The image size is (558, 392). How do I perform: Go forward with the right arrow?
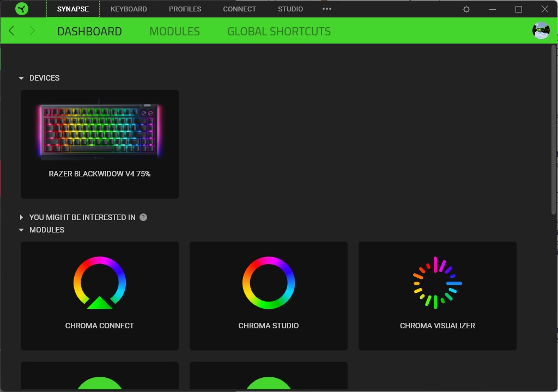(x=32, y=31)
